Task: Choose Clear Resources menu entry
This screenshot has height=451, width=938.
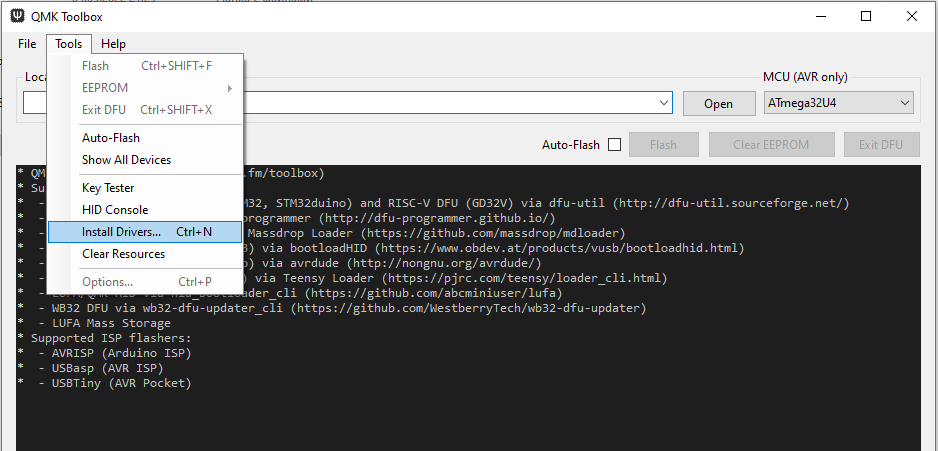Action: [x=123, y=254]
